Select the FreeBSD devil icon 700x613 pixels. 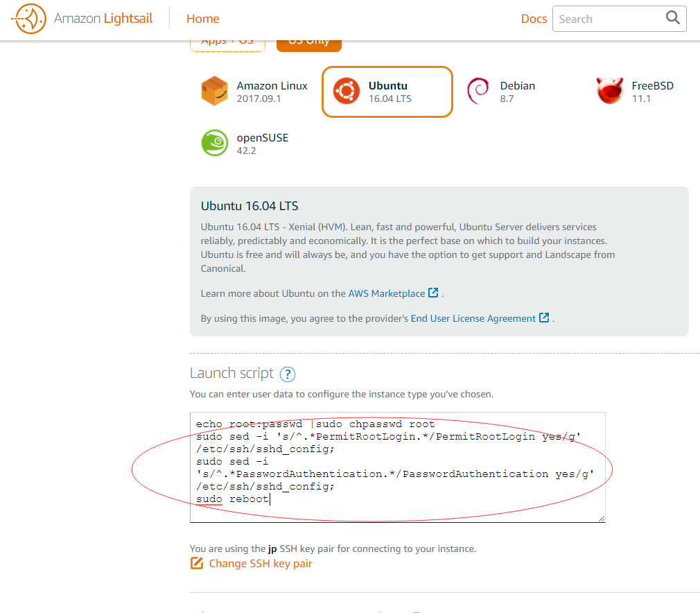point(610,90)
